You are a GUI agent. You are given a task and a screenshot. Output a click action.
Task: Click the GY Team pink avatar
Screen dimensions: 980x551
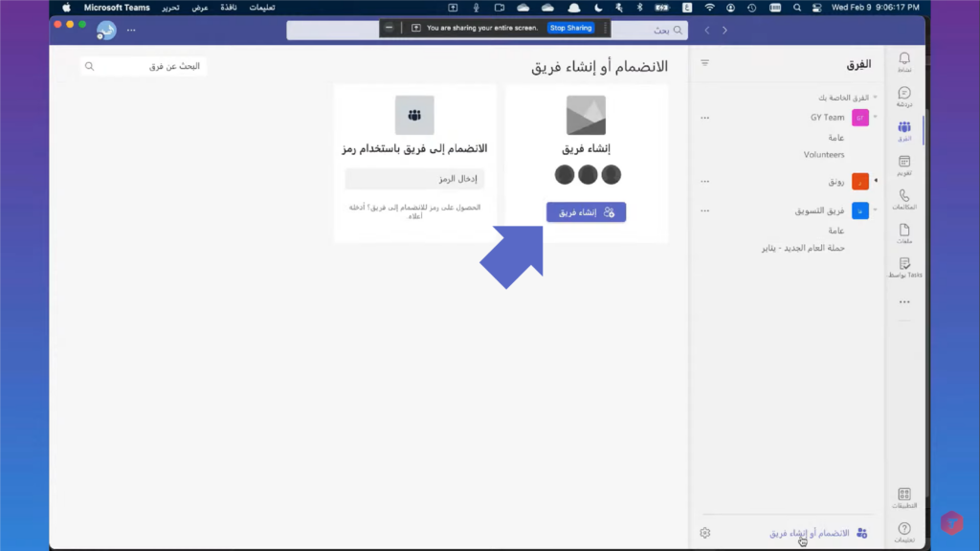860,118
